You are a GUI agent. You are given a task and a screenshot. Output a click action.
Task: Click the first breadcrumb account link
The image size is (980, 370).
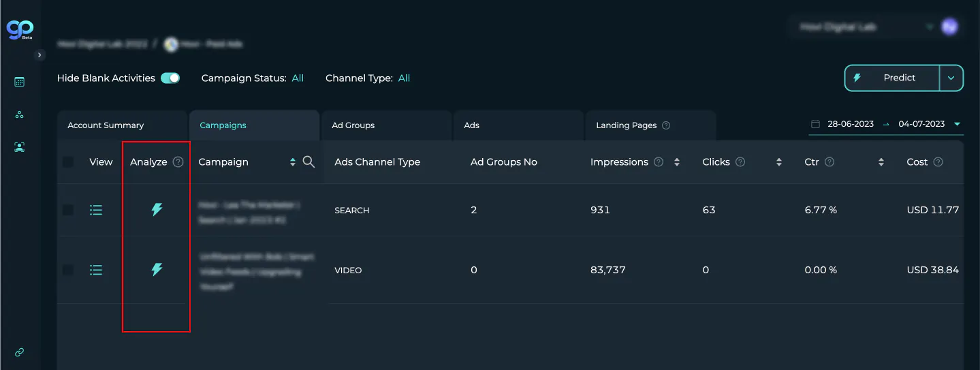point(102,44)
